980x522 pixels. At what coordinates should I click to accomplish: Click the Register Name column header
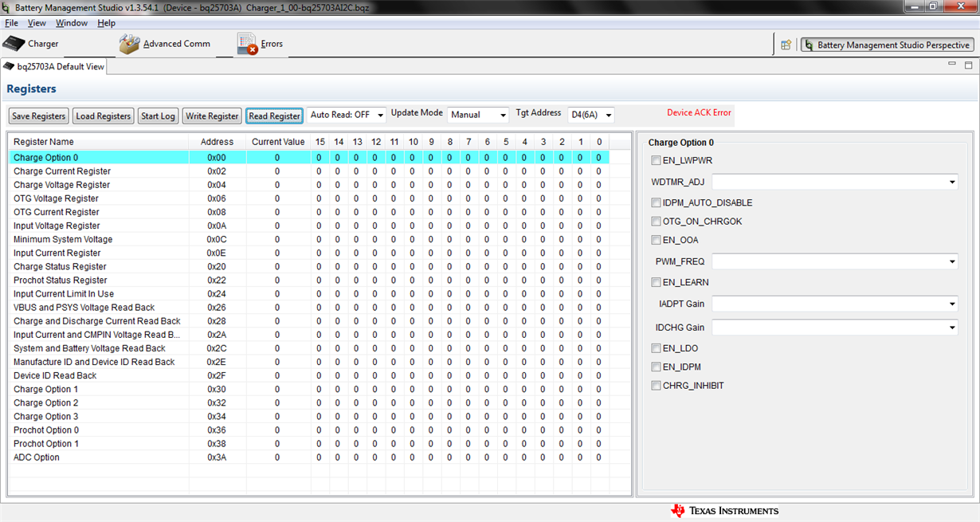[99, 142]
